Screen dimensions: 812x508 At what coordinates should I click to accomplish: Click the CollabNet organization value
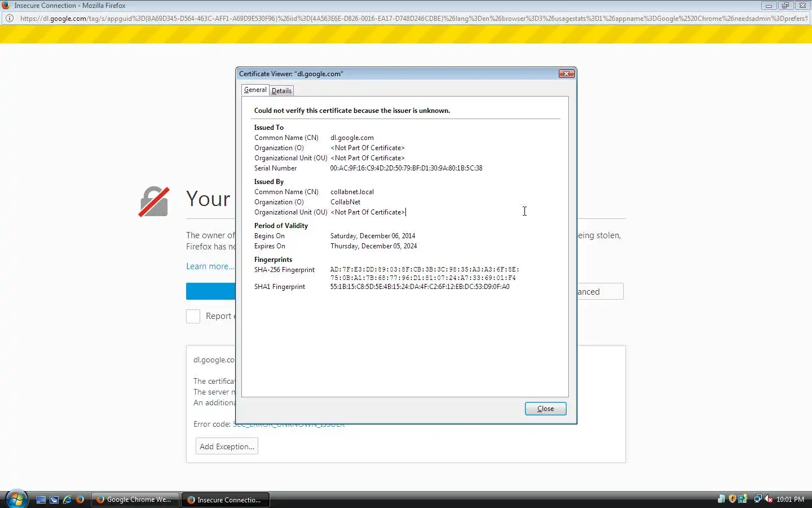point(345,202)
